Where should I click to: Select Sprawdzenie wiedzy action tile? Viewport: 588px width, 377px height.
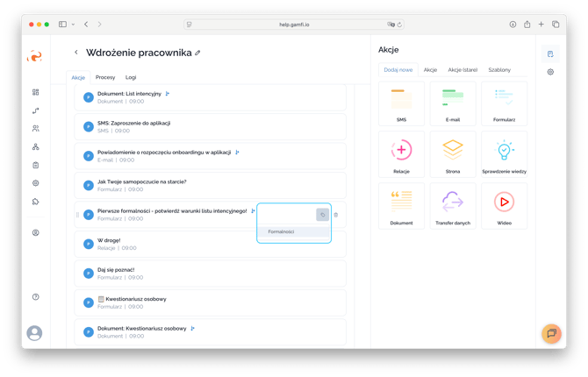(504, 154)
